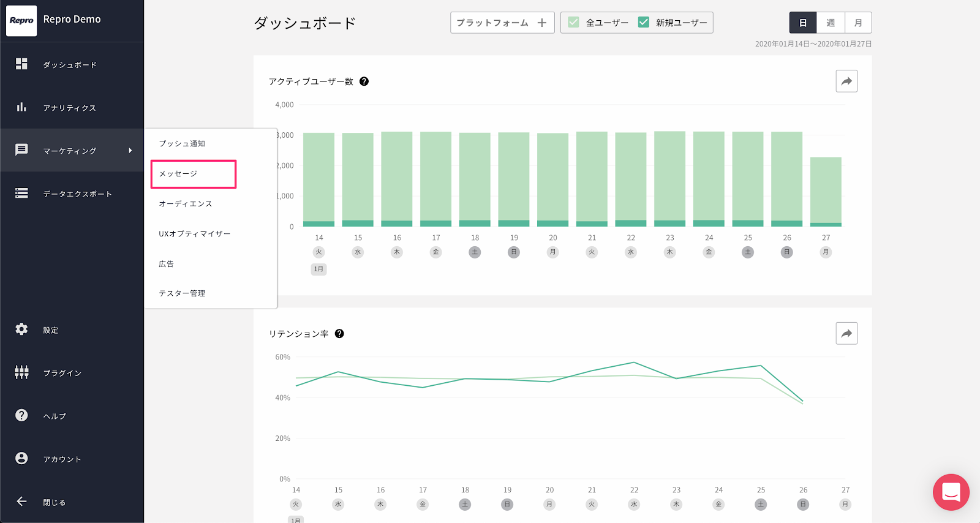Expand the マーケティング submenu arrow
This screenshot has height=523, width=980.
[x=130, y=151]
